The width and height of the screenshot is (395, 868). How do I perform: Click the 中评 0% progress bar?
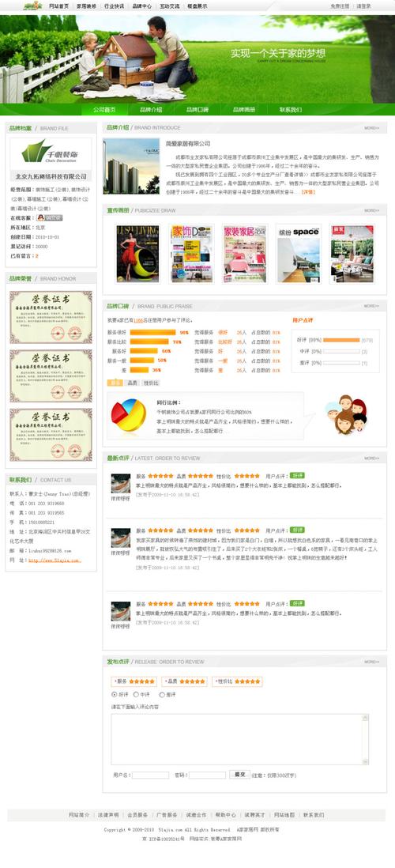[340, 352]
